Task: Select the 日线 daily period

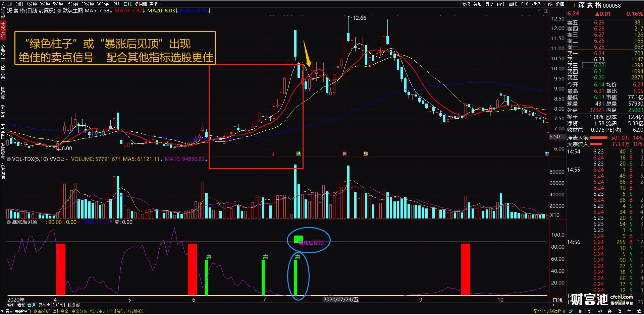Action: [128, 4]
